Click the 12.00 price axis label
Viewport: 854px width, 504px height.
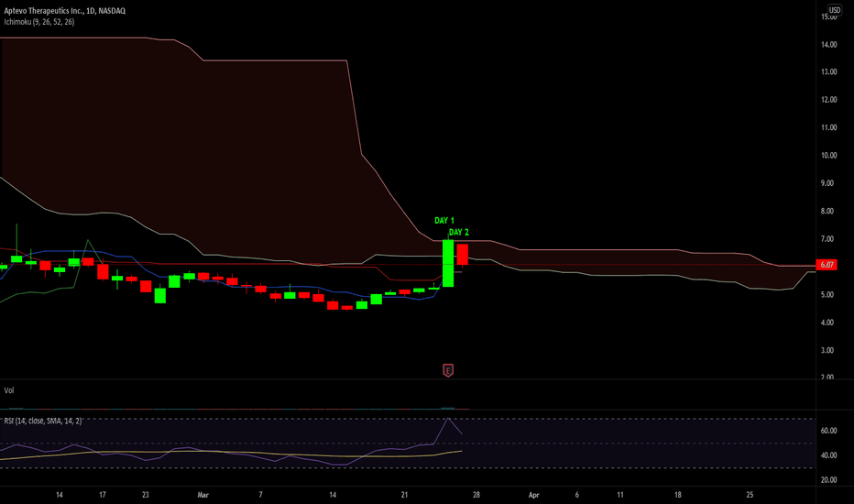(829, 100)
